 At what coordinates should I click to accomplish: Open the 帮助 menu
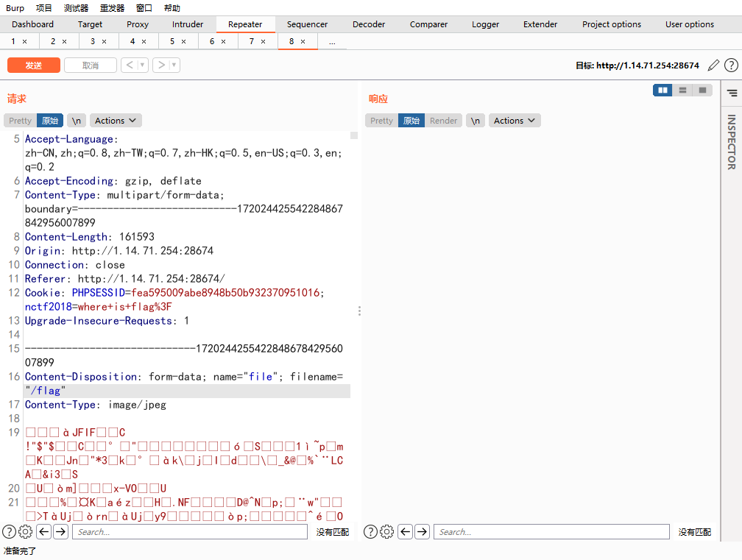172,8
